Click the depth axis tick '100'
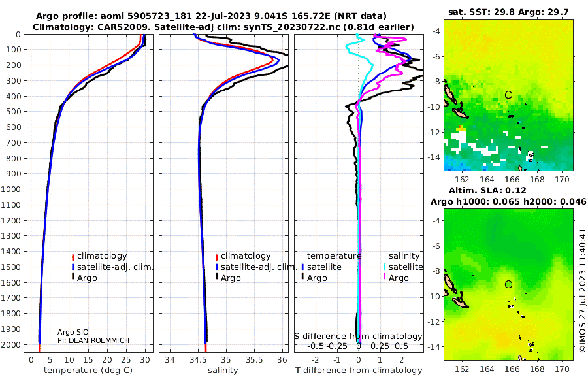Screen dimensions: 588x379 14,50
